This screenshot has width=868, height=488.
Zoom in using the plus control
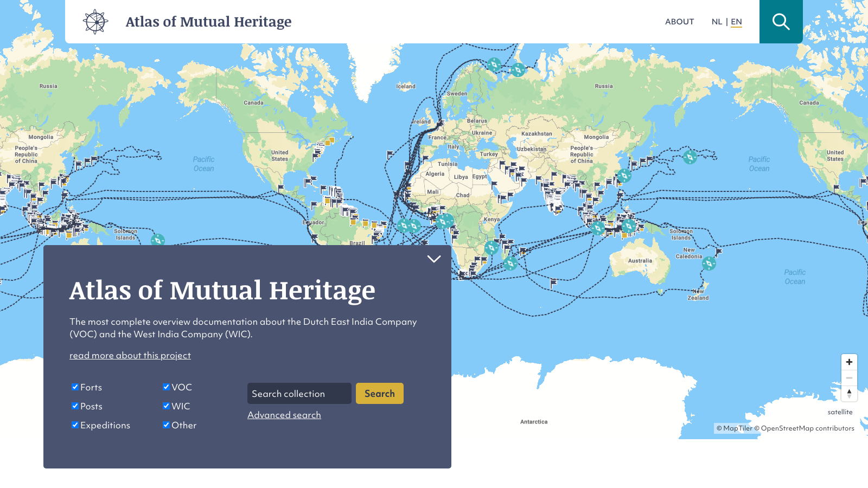[x=849, y=362]
